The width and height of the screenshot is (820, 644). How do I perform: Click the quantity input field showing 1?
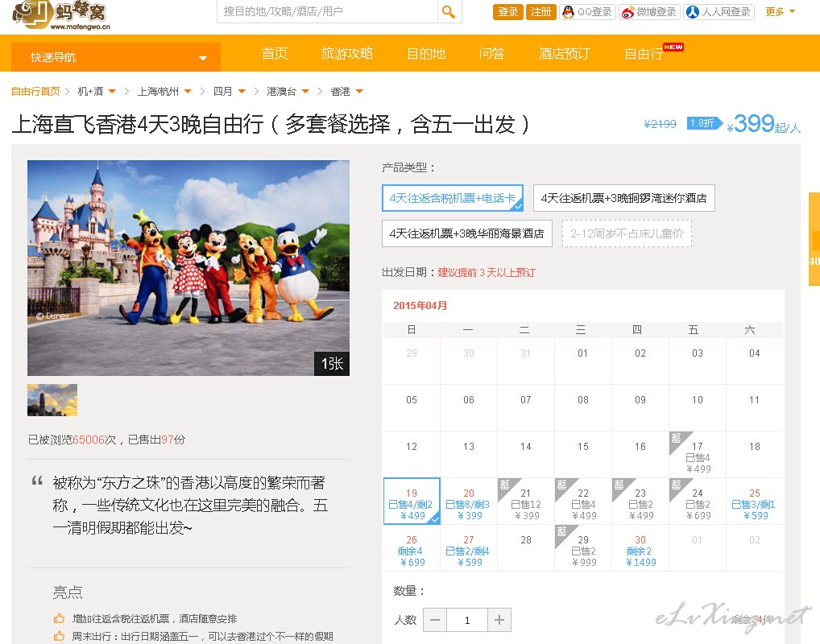pos(467,620)
